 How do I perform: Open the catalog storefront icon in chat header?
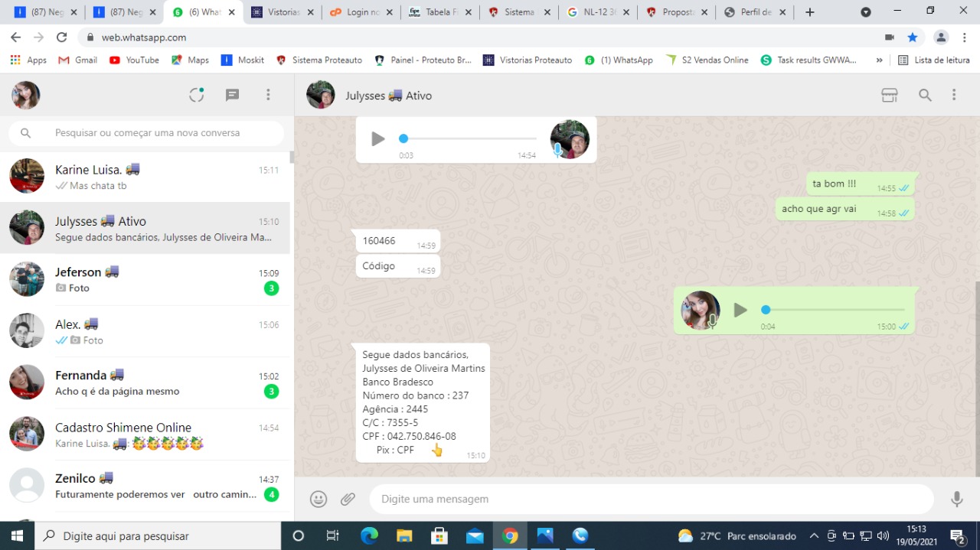click(x=889, y=95)
